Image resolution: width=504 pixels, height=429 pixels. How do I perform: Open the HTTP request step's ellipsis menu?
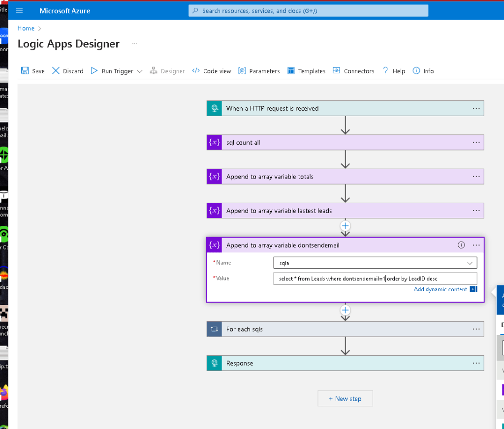(476, 108)
